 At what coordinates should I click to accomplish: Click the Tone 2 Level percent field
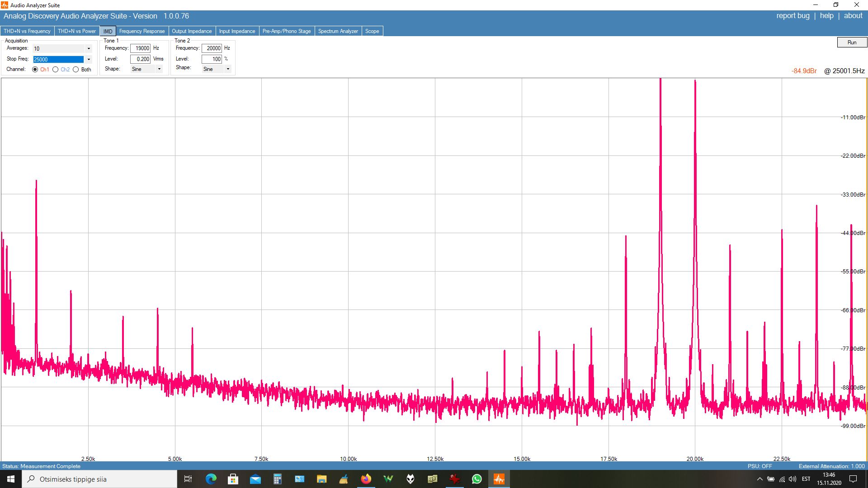click(x=212, y=59)
